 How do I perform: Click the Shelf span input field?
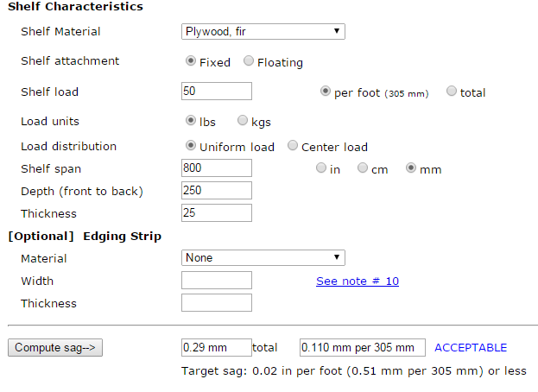pos(217,168)
